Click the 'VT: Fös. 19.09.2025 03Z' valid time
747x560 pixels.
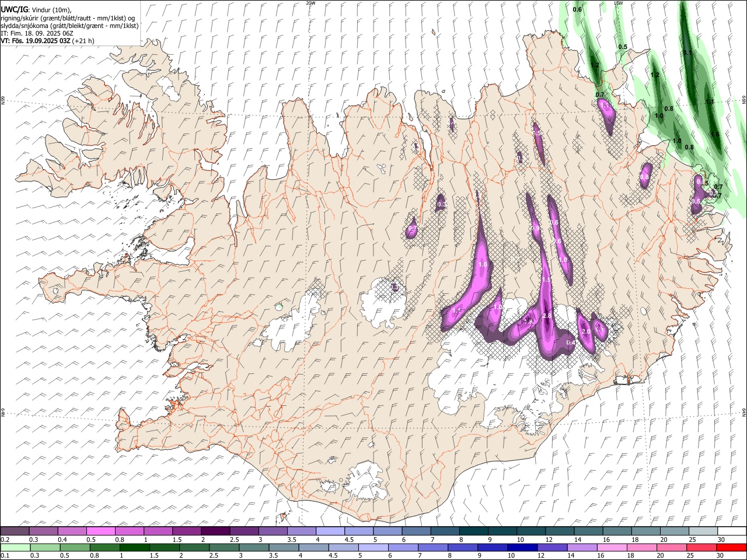coord(36,41)
